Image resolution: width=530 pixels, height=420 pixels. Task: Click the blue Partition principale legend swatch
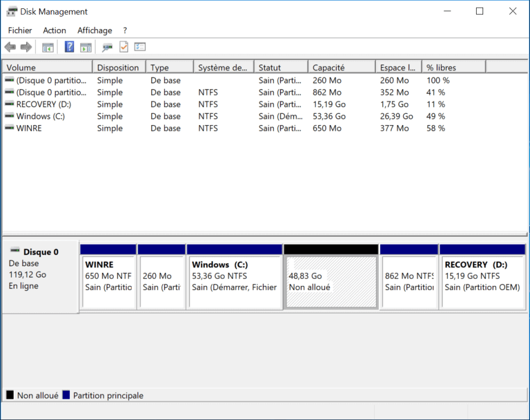point(66,395)
